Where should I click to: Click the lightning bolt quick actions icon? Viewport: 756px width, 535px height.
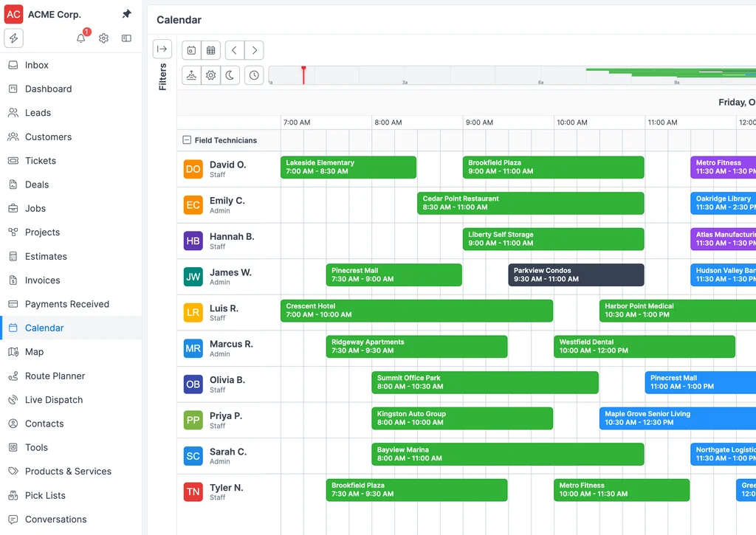point(13,38)
